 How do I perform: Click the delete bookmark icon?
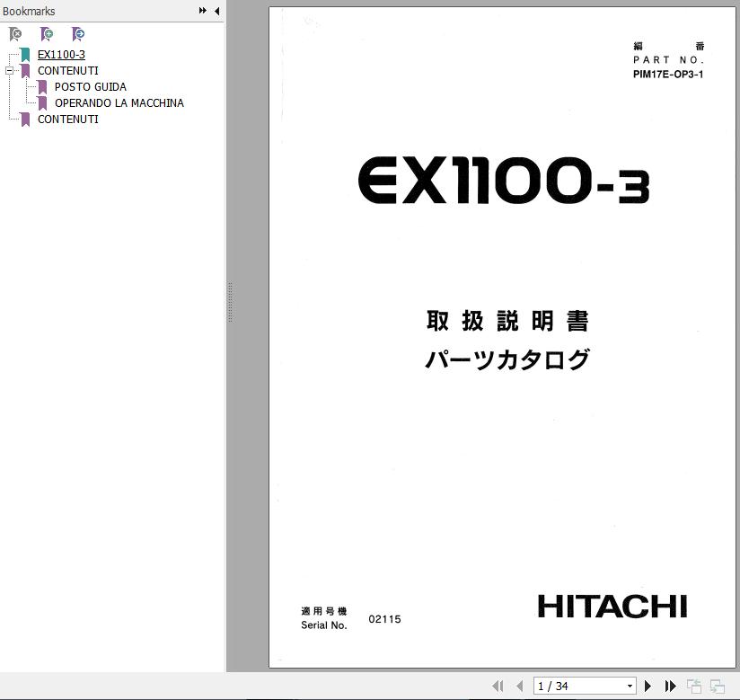(x=15, y=34)
